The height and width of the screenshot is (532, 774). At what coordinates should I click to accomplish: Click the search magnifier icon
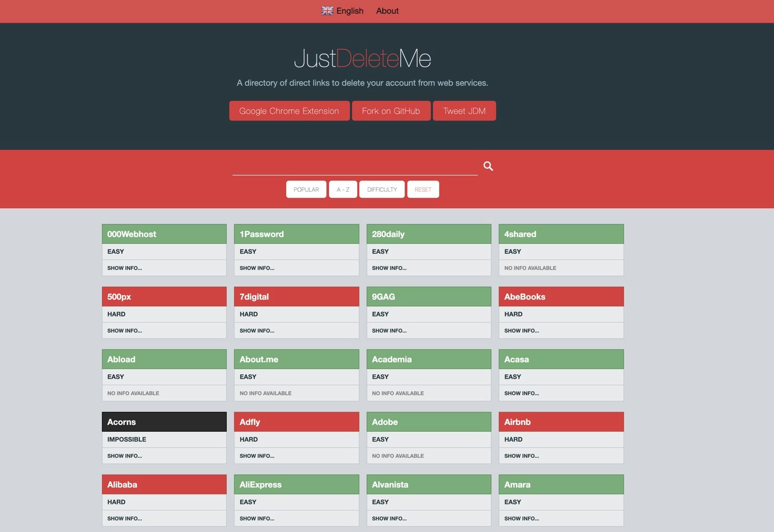tap(488, 166)
